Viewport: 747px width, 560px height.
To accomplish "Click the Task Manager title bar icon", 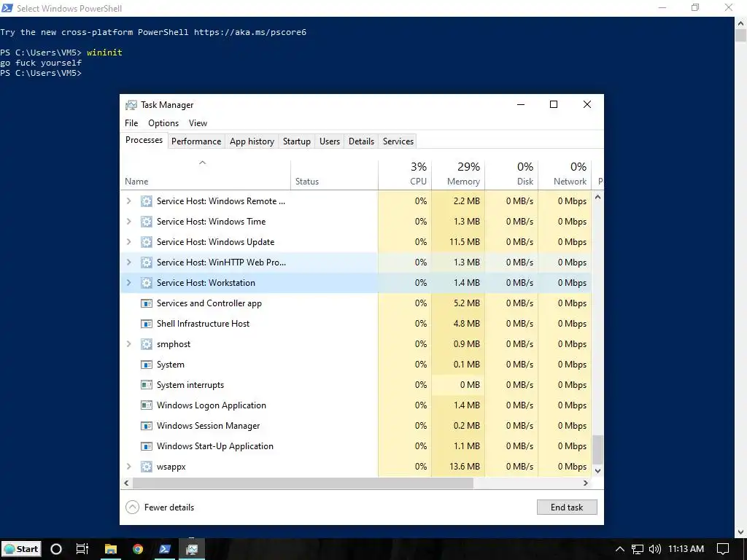I will click(131, 105).
